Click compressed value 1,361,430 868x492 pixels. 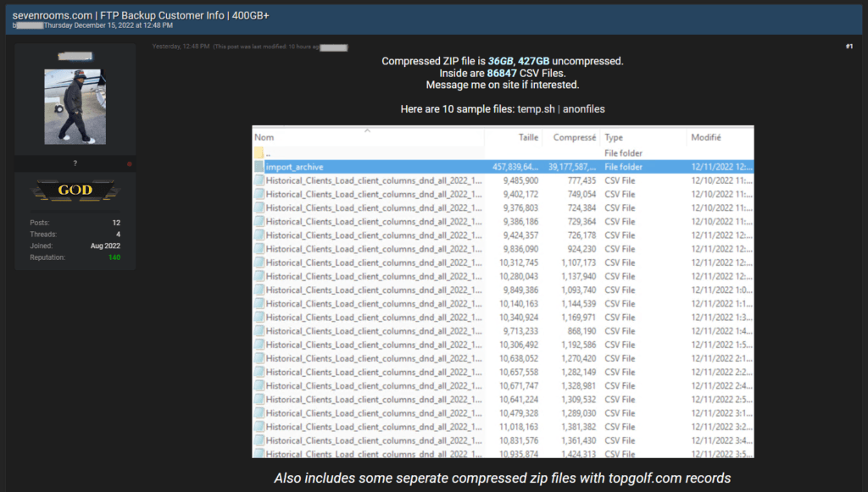click(578, 440)
